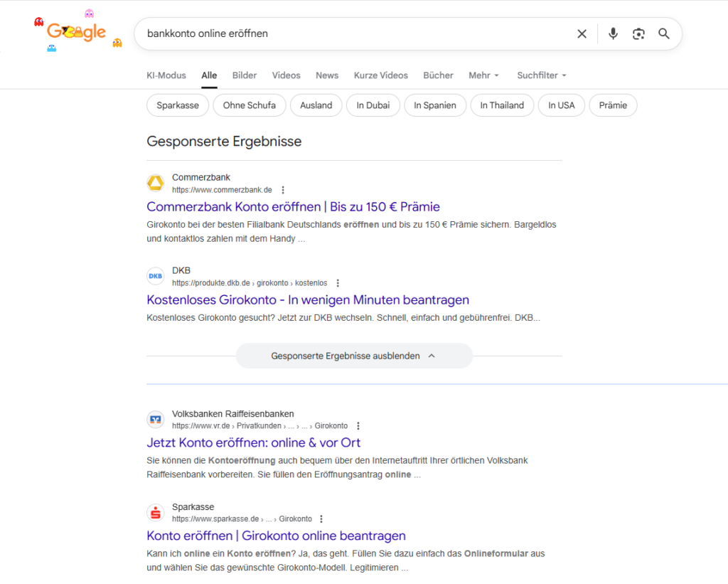This screenshot has height=584, width=728.
Task: Click the Commerzbank logo favicon
Action: click(x=156, y=183)
